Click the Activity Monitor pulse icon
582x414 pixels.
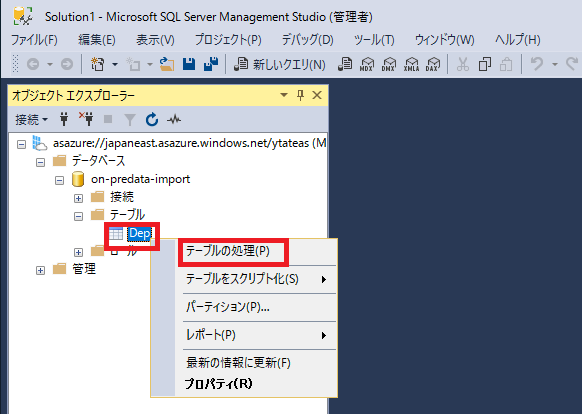click(174, 120)
